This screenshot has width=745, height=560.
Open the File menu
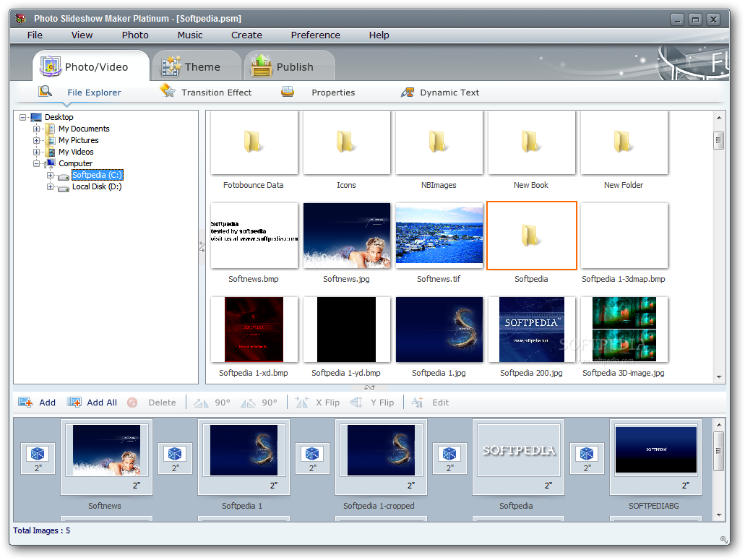pos(35,35)
